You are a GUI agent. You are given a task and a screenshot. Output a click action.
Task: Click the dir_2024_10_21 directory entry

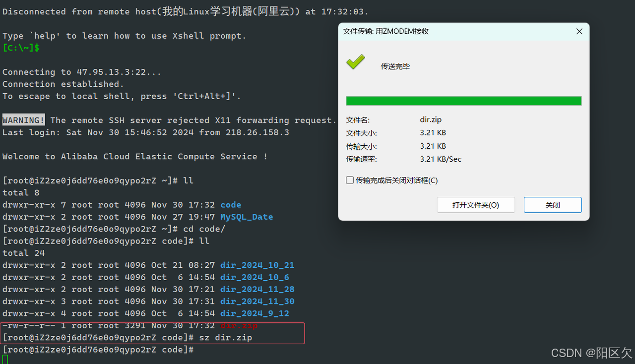pos(257,265)
